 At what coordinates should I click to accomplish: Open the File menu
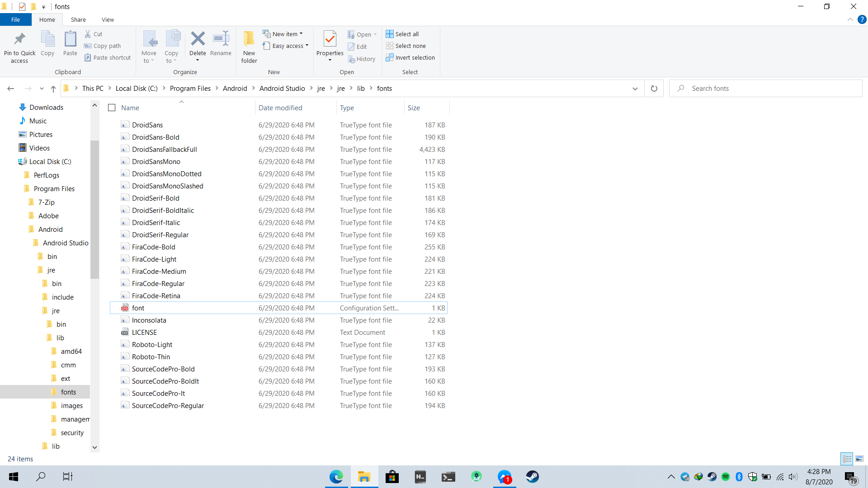pos(15,19)
